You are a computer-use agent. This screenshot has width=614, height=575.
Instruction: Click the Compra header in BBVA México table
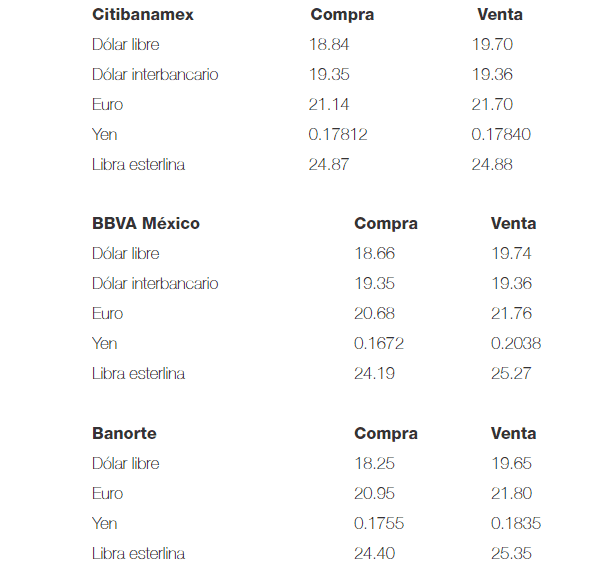coord(386,224)
